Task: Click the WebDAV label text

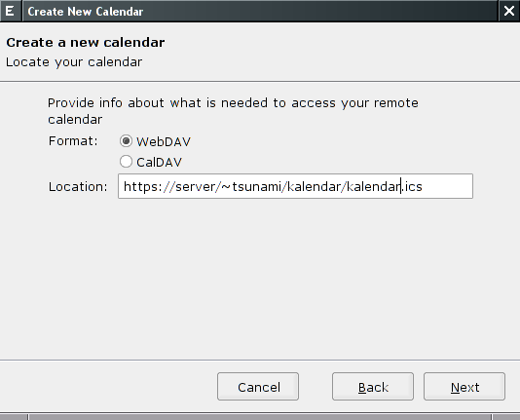Action: coord(164,141)
